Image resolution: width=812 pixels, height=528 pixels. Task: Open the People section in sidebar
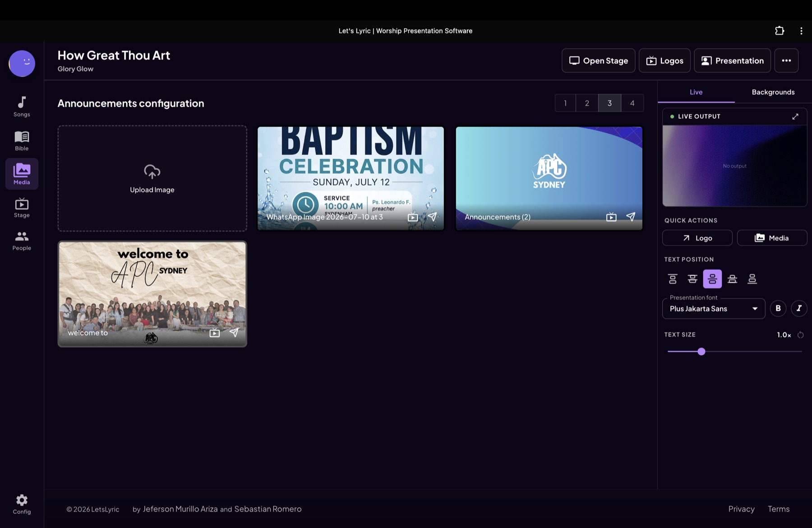click(x=22, y=241)
